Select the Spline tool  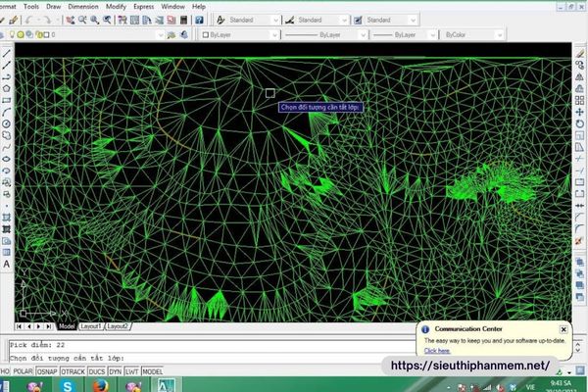[x=7, y=147]
